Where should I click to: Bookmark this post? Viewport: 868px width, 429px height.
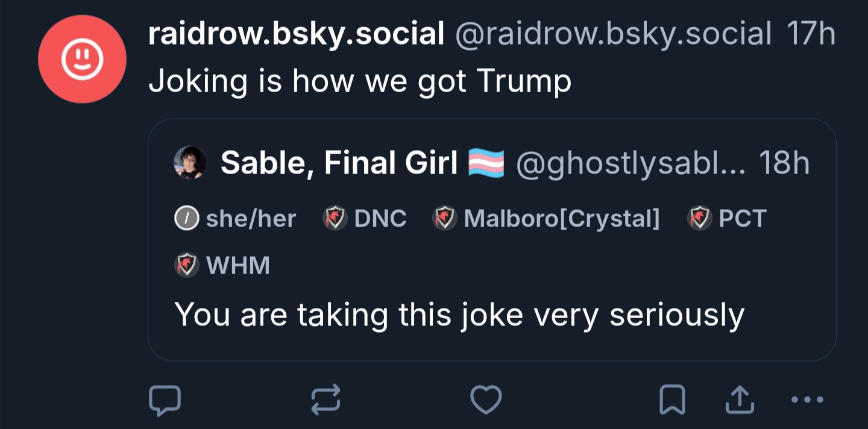672,401
